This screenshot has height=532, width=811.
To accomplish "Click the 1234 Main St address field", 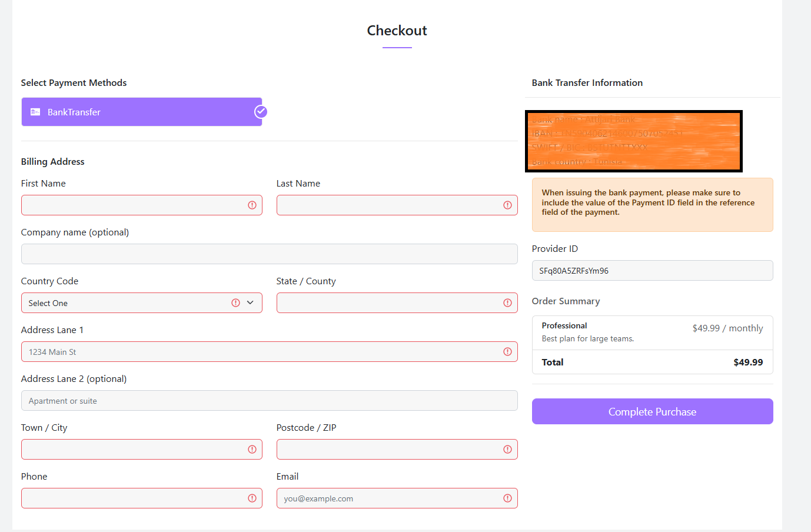I will [x=259, y=352].
